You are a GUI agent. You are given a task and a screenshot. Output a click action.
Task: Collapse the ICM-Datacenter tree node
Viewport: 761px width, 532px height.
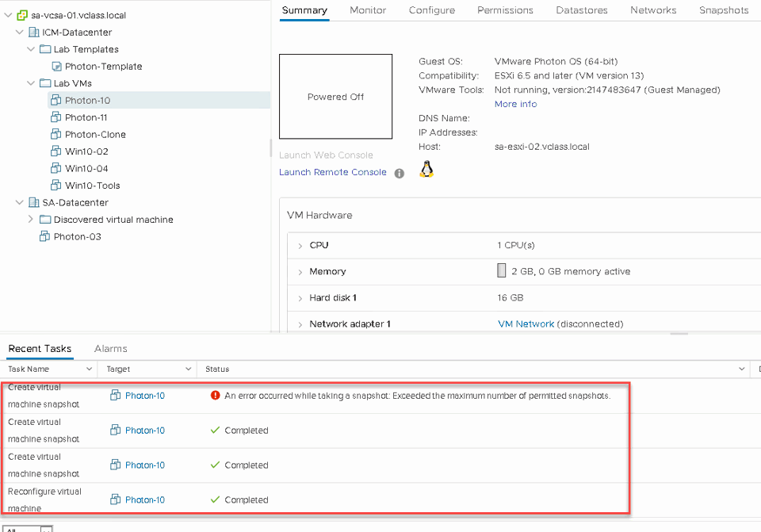19,32
